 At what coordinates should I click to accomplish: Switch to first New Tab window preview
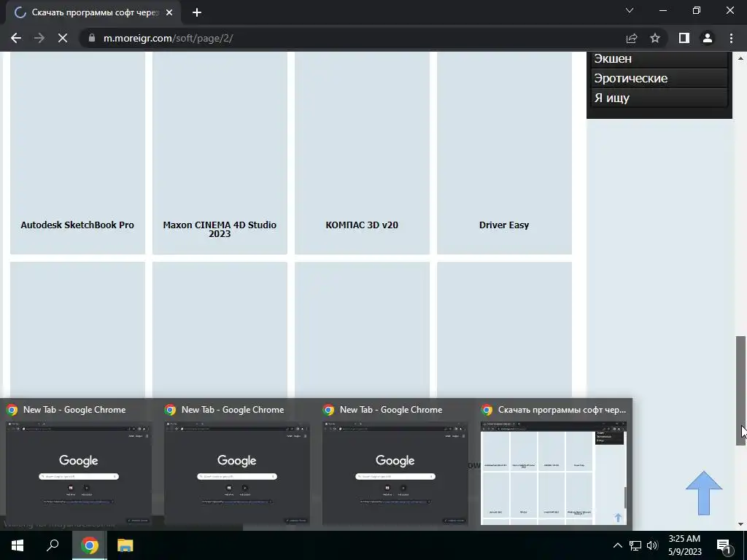pyautogui.click(x=79, y=465)
